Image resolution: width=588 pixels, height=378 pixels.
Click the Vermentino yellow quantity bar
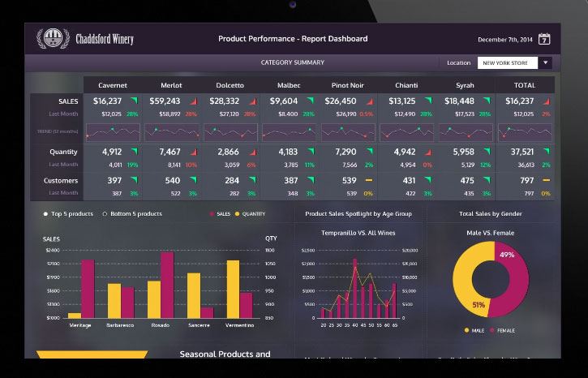coord(233,289)
